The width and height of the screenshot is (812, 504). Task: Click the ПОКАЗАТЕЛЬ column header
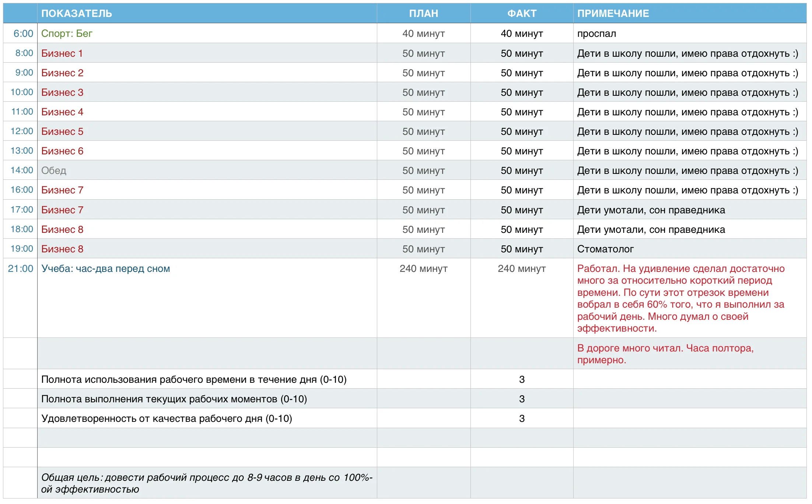(x=77, y=14)
